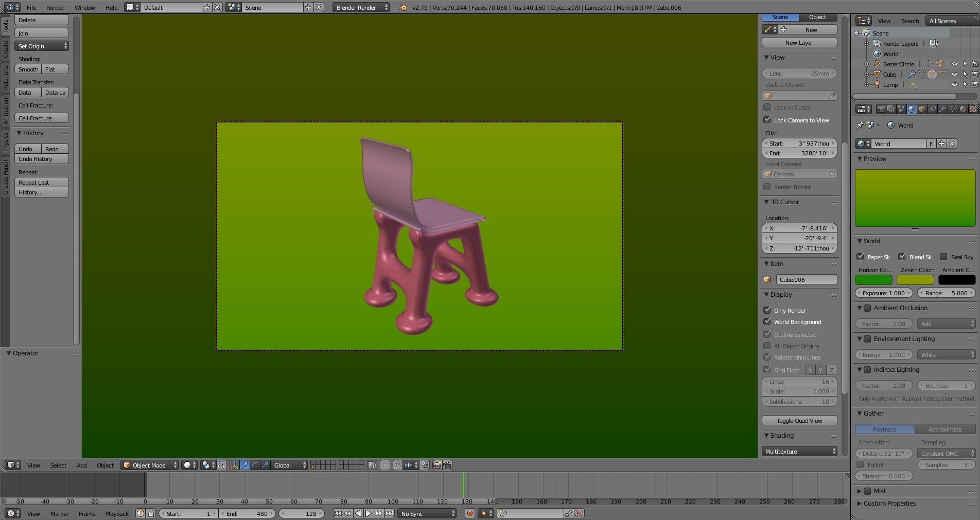Open the Set Origin dropdown

42,46
